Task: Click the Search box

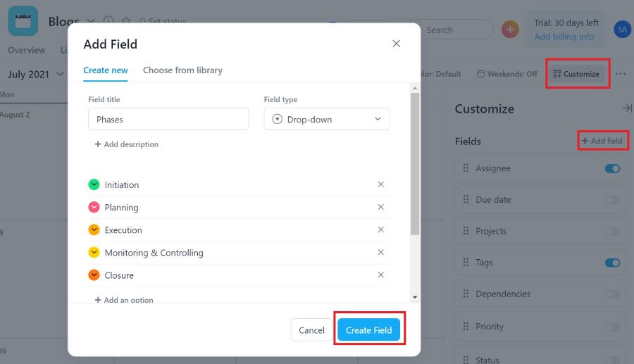Action: point(457,30)
